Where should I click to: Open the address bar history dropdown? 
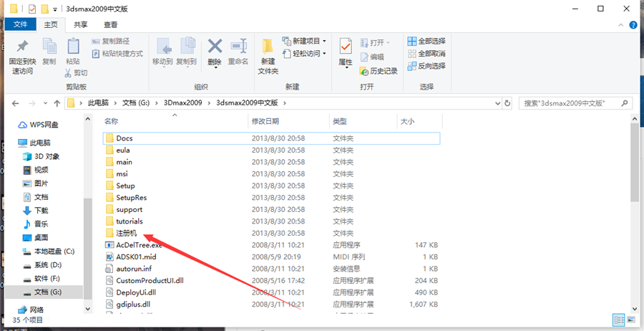(x=497, y=102)
